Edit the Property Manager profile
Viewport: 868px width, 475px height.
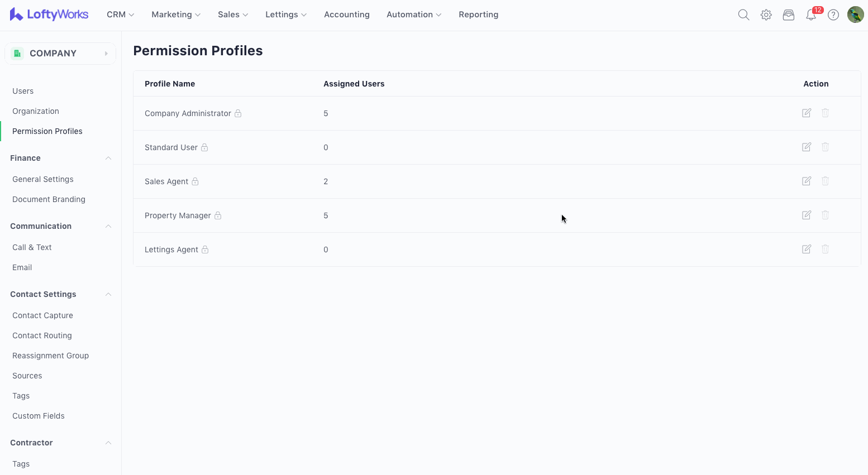tap(806, 215)
